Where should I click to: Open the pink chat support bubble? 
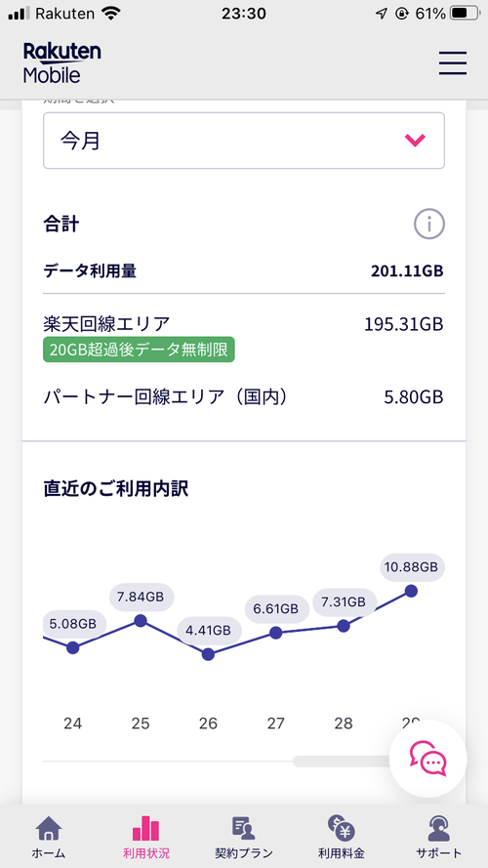(x=427, y=759)
